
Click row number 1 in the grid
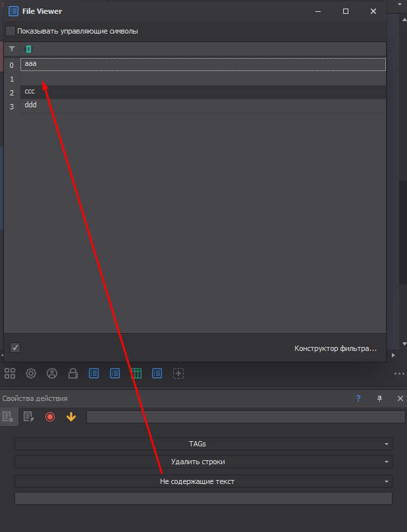pos(12,79)
